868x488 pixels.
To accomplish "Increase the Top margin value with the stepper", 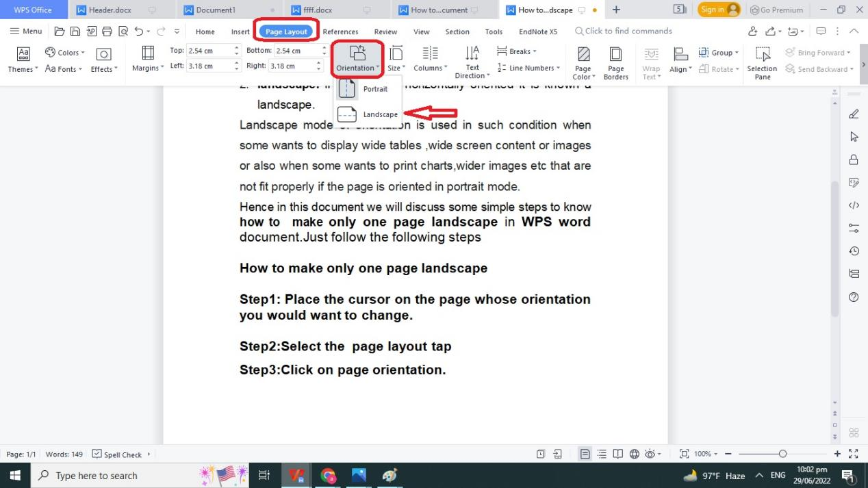I will click(236, 47).
